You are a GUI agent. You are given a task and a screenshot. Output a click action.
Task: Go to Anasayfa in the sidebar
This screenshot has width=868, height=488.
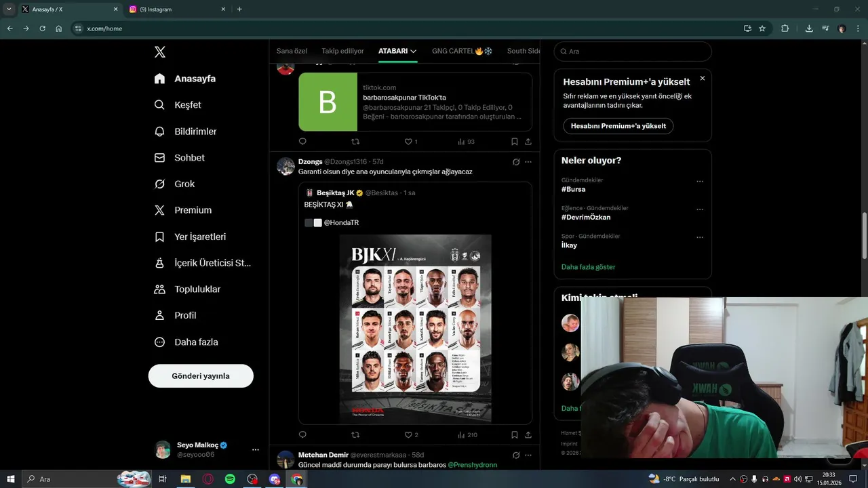(185, 79)
